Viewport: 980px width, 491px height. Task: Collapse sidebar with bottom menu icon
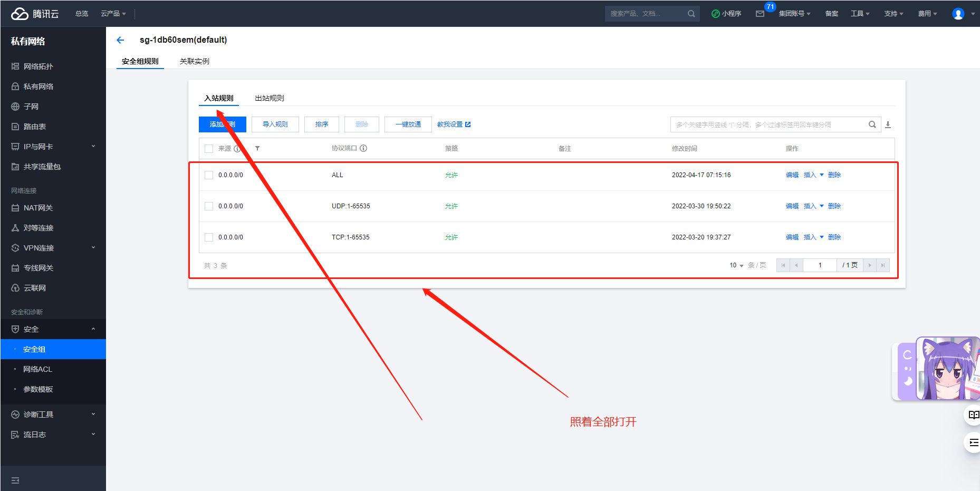coord(15,480)
